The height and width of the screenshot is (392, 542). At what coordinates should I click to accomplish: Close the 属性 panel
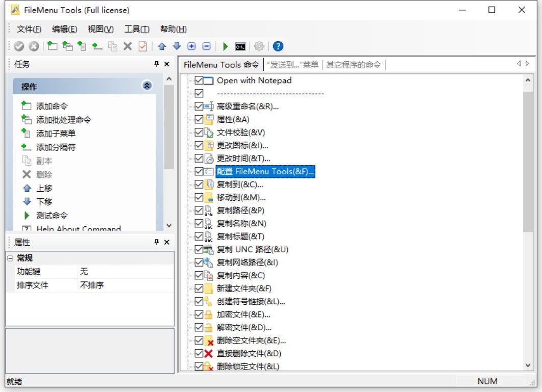tap(166, 242)
